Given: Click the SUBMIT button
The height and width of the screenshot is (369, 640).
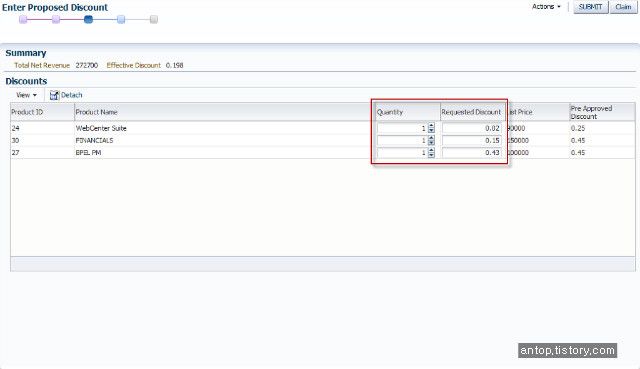Looking at the screenshot, I should [x=591, y=7].
